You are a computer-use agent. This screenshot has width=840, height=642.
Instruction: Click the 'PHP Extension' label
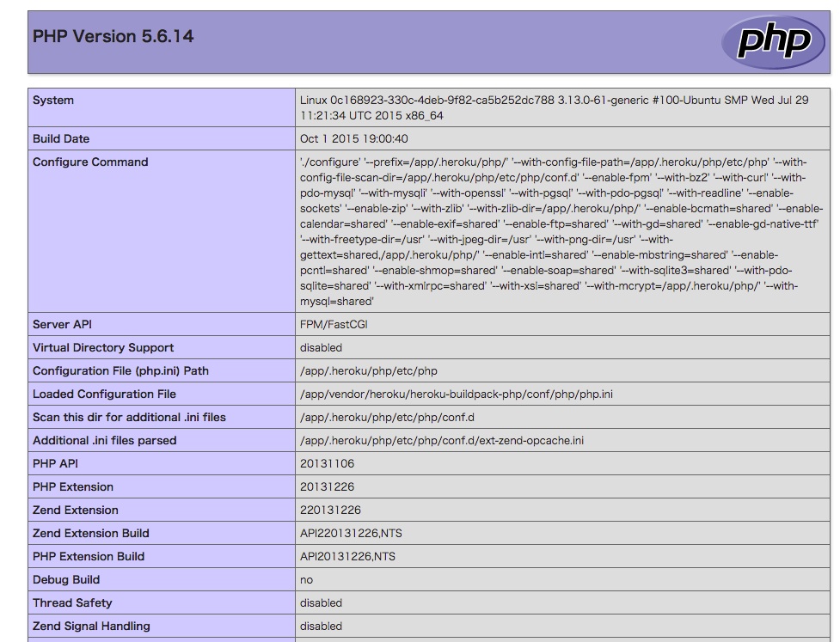click(x=73, y=486)
